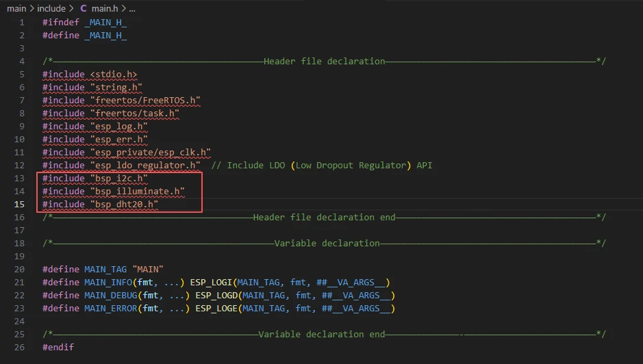
Task: Click line number 1 in the gutter
Action: (22, 23)
